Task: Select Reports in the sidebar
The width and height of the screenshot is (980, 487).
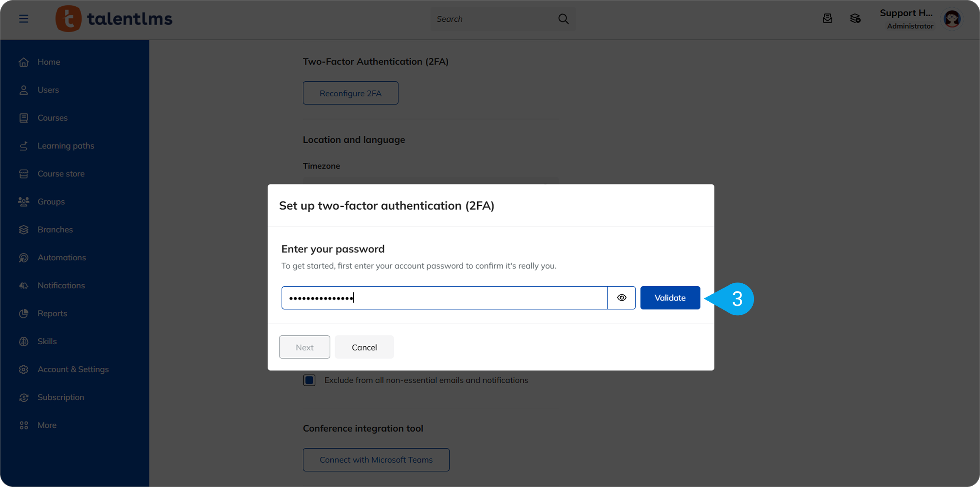Action: pyautogui.click(x=52, y=314)
